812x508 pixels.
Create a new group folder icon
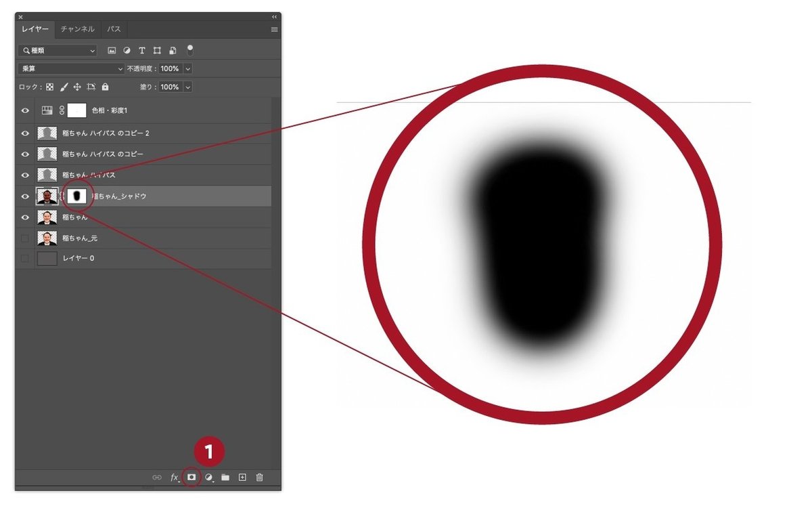coord(225,478)
